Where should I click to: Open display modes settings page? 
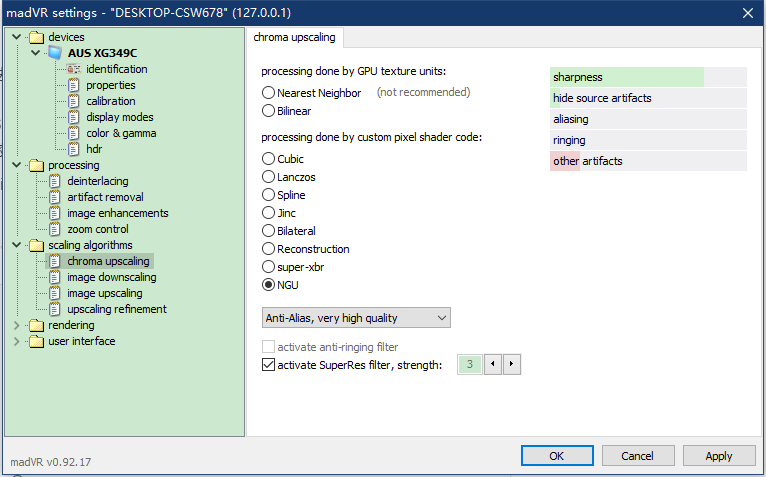120,117
